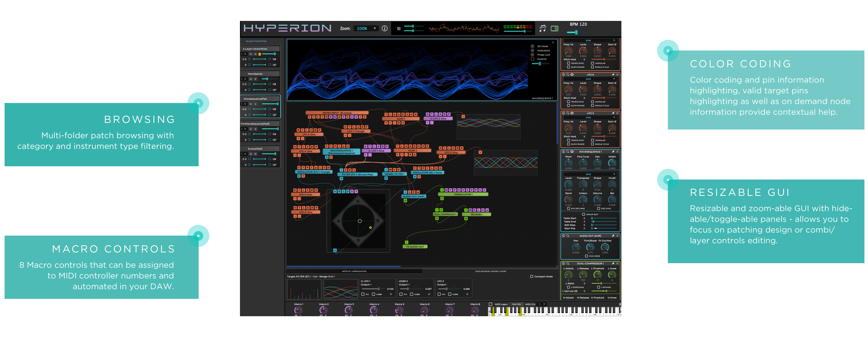
Task: Click the WAVESEQUENCE 1 panel magnifier icon
Action: click(568, 152)
